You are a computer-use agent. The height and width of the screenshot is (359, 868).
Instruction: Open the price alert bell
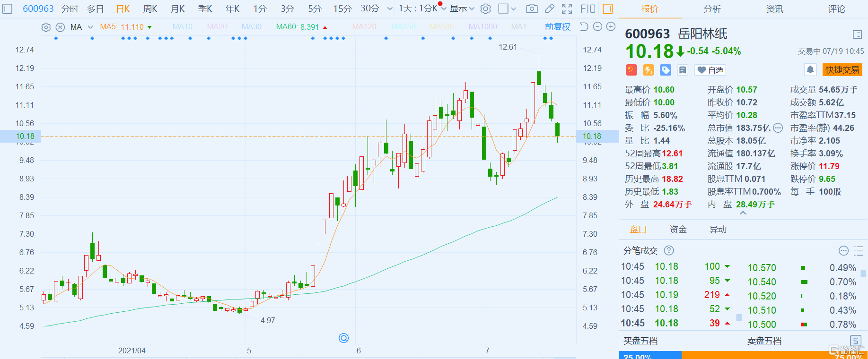(x=810, y=70)
